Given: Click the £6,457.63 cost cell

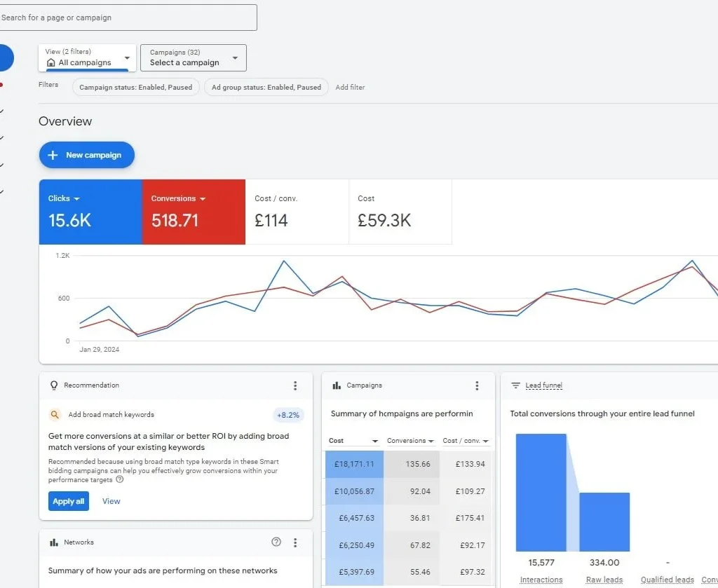Looking at the screenshot, I should pos(354,518).
